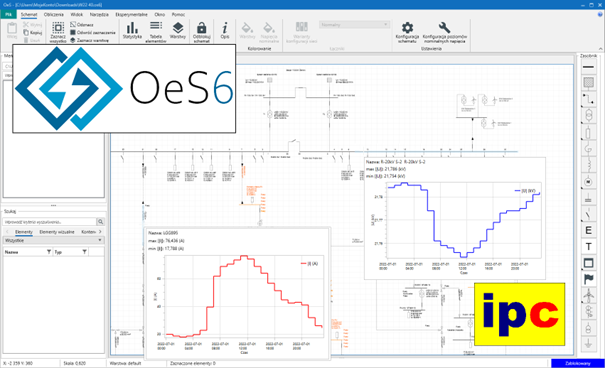Click the Skala 0.620 status field
This screenshot has width=605, height=368.
tap(74, 363)
